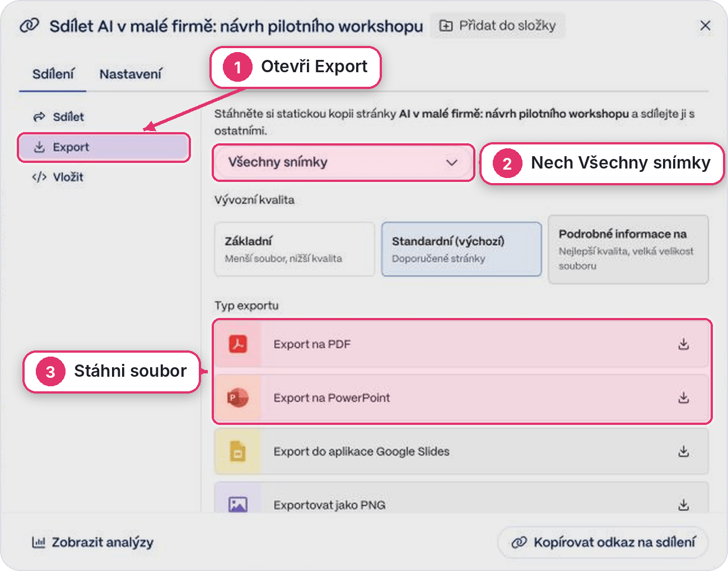Click the yellow Google Slides icon
This screenshot has height=571, width=728.
[x=238, y=451]
